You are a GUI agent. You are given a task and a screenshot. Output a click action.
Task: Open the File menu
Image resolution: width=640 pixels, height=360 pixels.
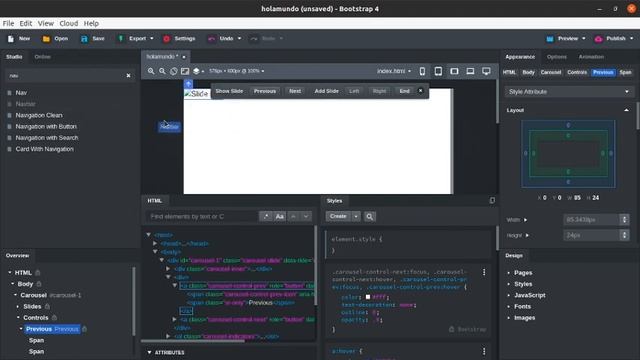(8, 23)
